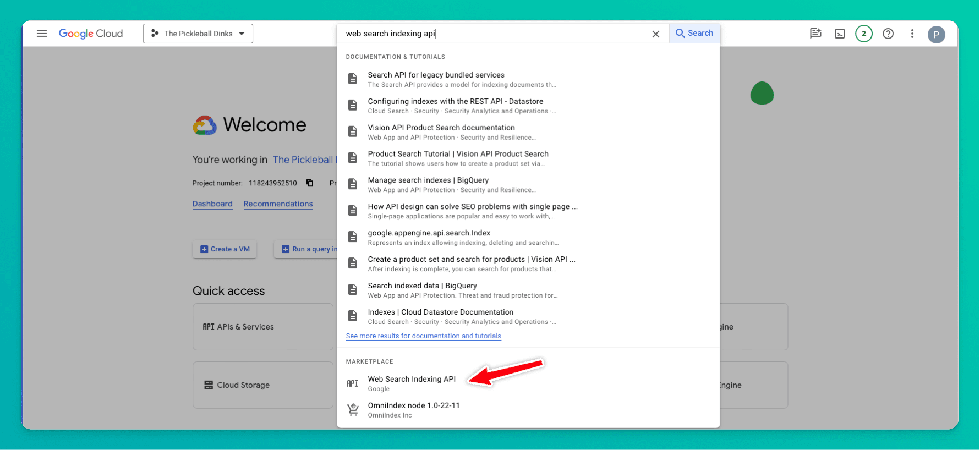Open the three-dot settings menu

click(912, 34)
